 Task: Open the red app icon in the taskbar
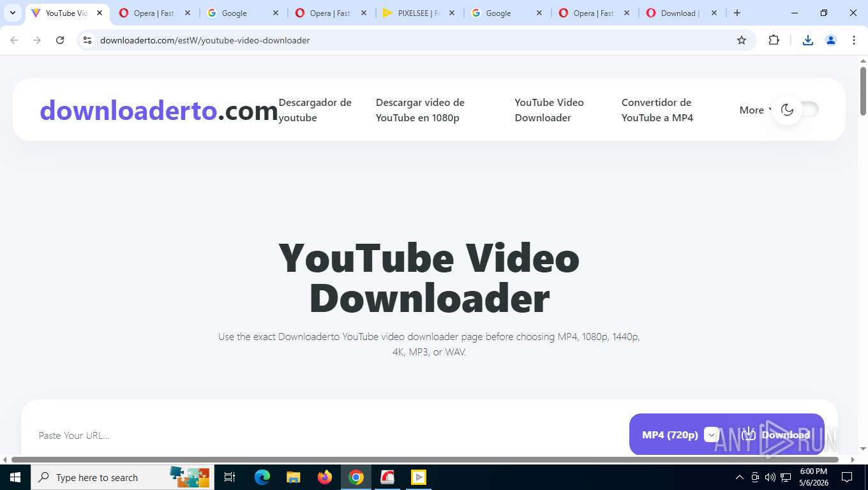[387, 477]
